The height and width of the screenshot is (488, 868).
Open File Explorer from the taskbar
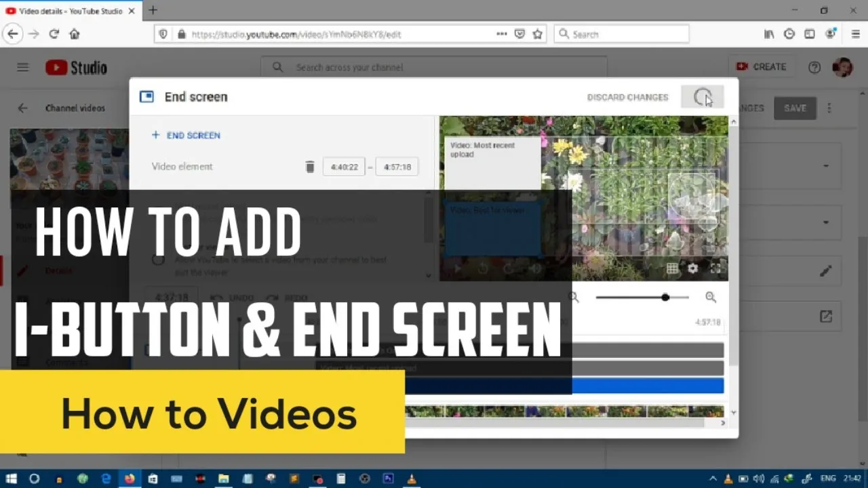click(x=223, y=479)
